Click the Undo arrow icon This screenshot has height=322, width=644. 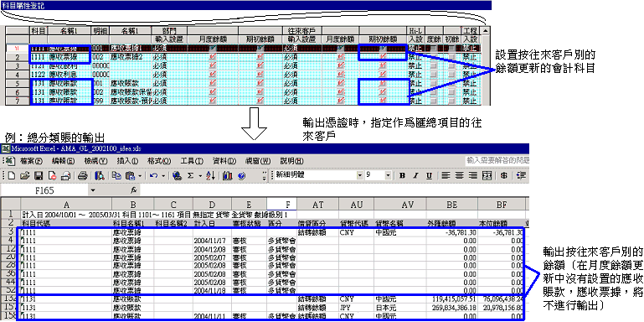154,175
